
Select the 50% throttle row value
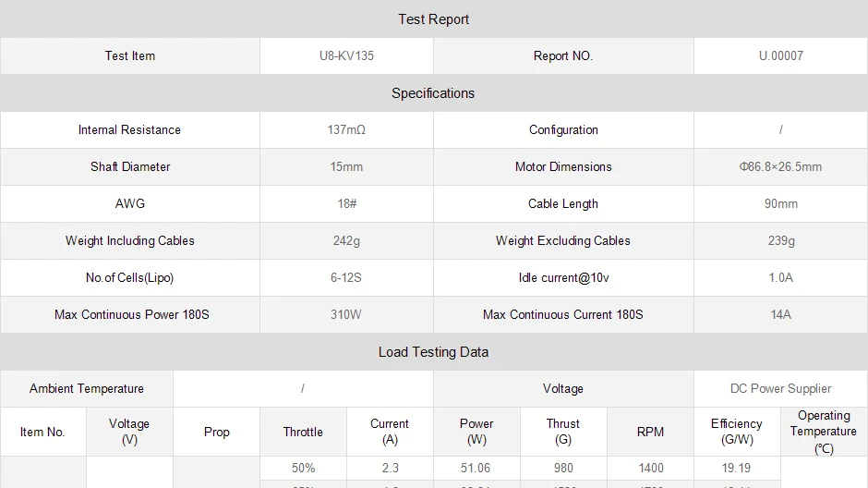[x=304, y=468]
